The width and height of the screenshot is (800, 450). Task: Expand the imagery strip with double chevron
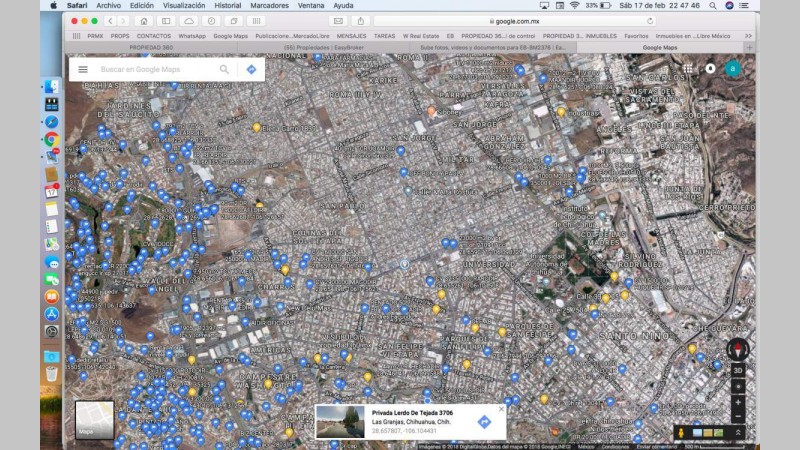click(738, 432)
